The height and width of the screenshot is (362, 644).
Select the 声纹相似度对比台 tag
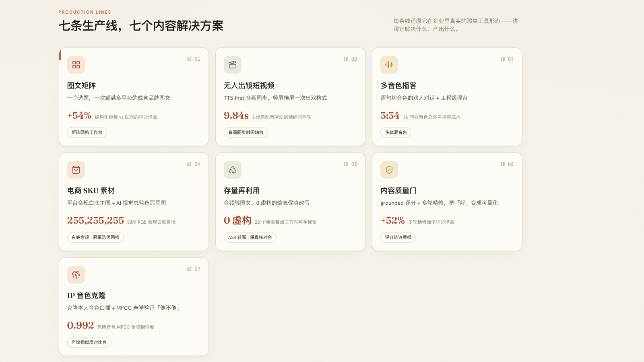(x=89, y=342)
